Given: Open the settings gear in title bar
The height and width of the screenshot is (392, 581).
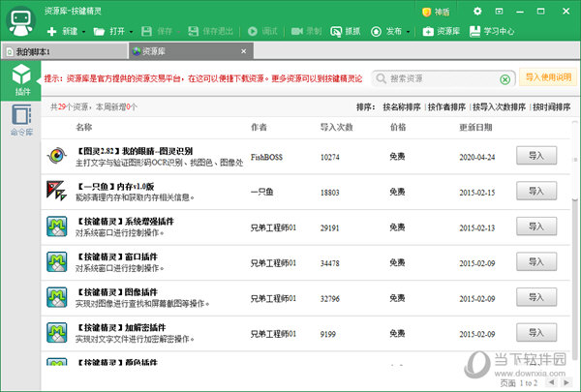Looking at the screenshot, I should [x=477, y=11].
